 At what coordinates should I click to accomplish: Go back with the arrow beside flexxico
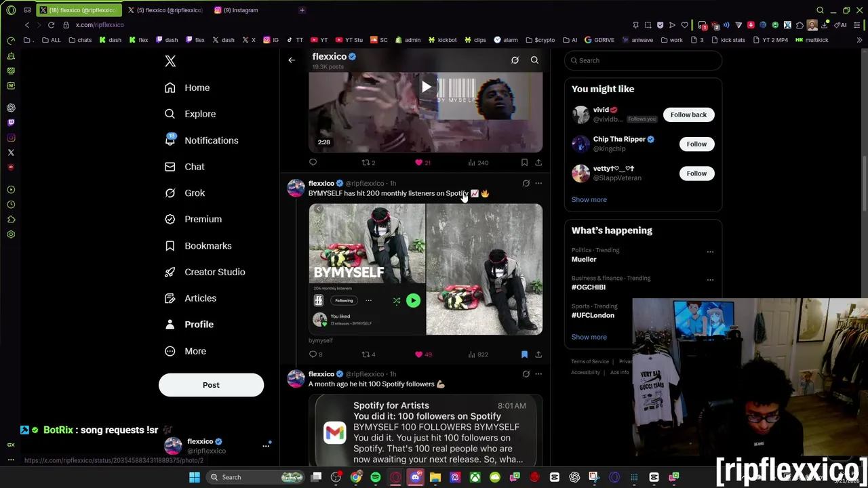click(292, 60)
